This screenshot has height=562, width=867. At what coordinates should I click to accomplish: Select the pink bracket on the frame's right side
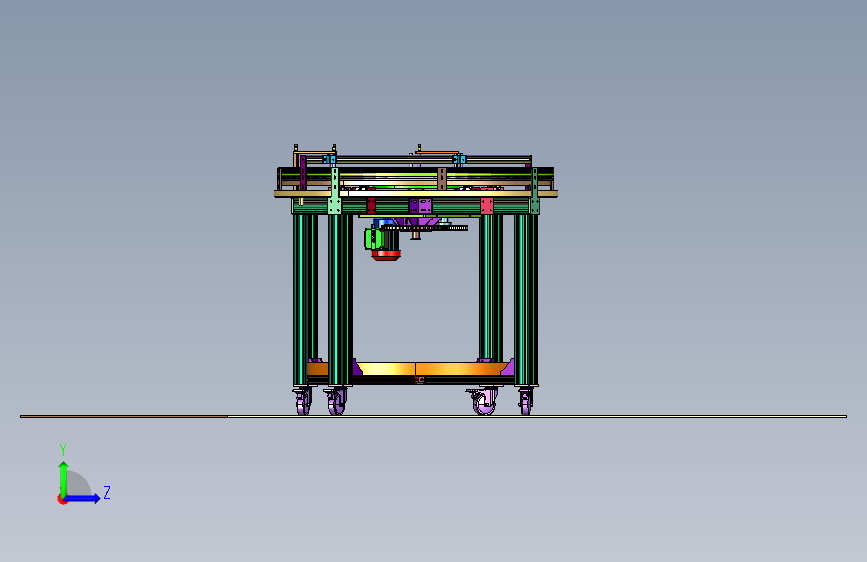pyautogui.click(x=487, y=206)
